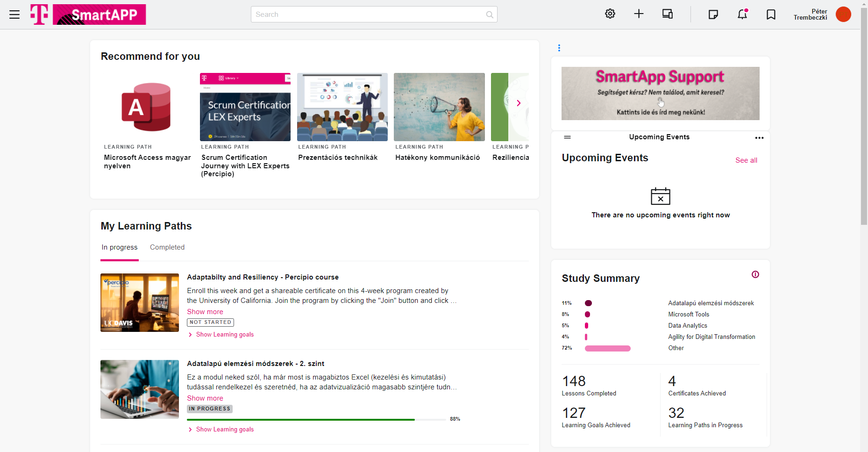Click the 32 Learning Paths in Progress stat
This screenshot has width=868, height=452.
pos(705,417)
